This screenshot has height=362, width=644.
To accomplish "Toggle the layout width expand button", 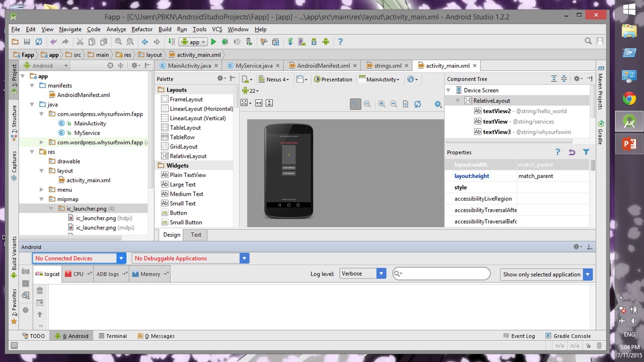I will [259, 103].
